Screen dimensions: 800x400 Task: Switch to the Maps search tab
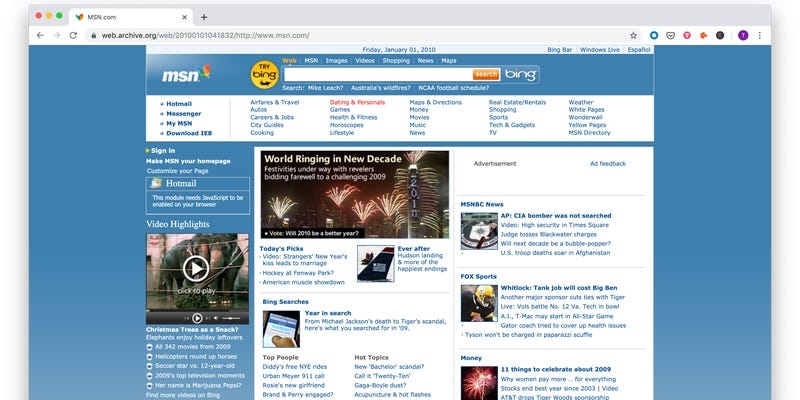tap(449, 60)
